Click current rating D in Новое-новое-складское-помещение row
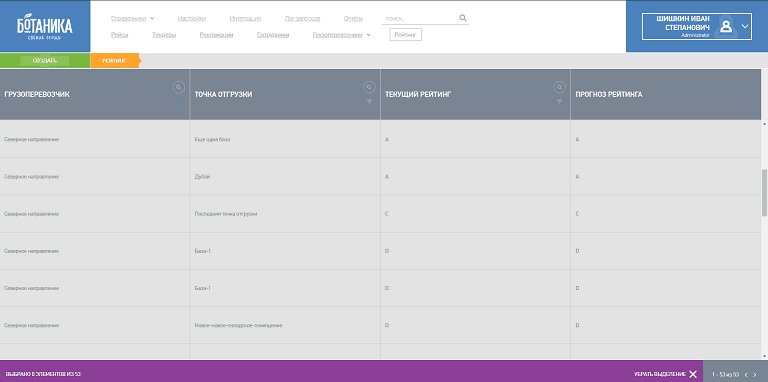This screenshot has height=382, width=768. pyautogui.click(x=387, y=326)
